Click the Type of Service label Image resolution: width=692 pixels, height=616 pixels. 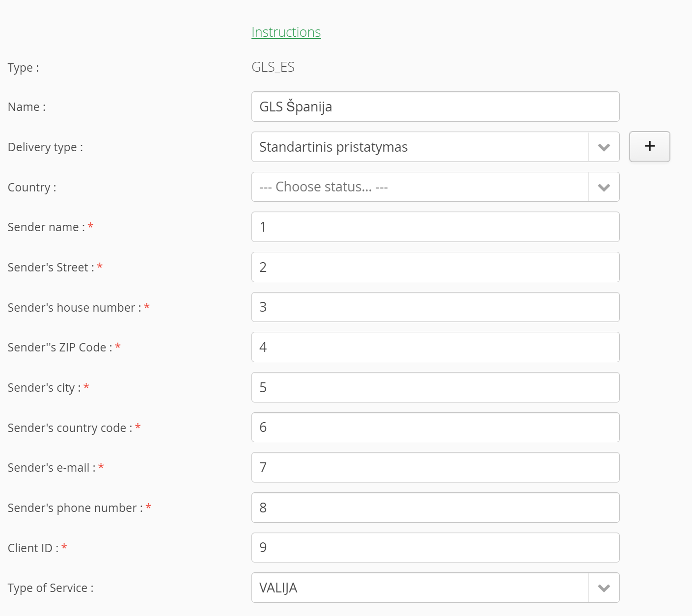(51, 588)
